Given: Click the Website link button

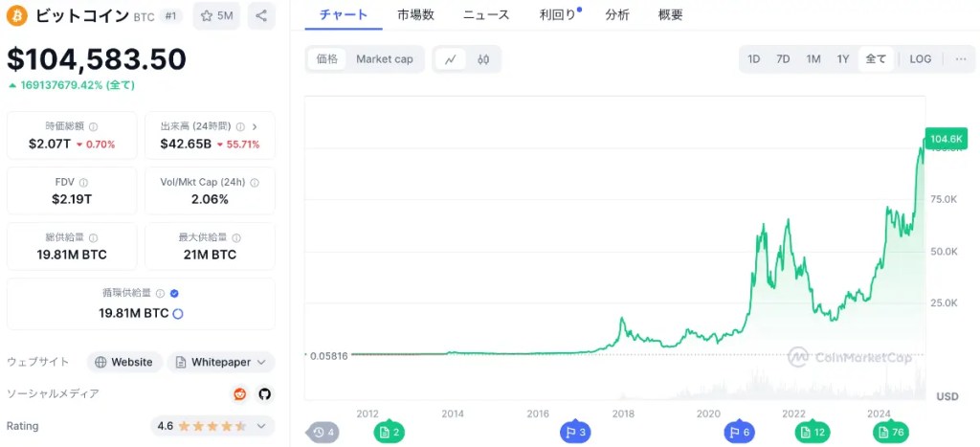Looking at the screenshot, I should (x=123, y=362).
